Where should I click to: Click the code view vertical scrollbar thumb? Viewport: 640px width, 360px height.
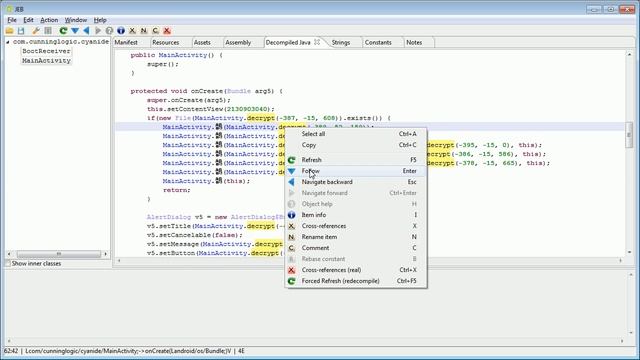pyautogui.click(x=629, y=135)
